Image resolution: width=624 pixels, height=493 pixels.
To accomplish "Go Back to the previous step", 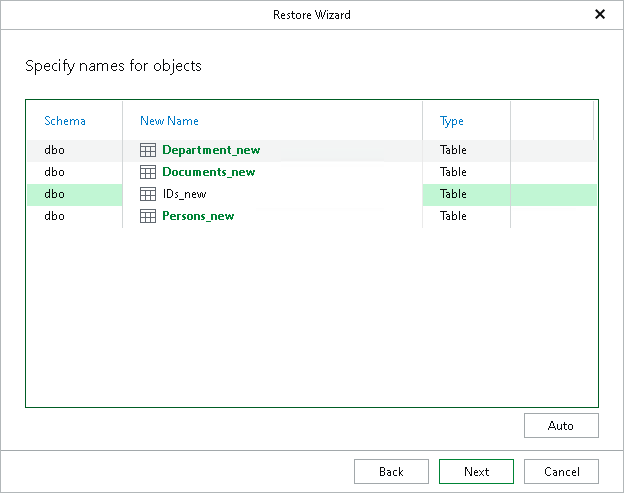I will coord(391,471).
